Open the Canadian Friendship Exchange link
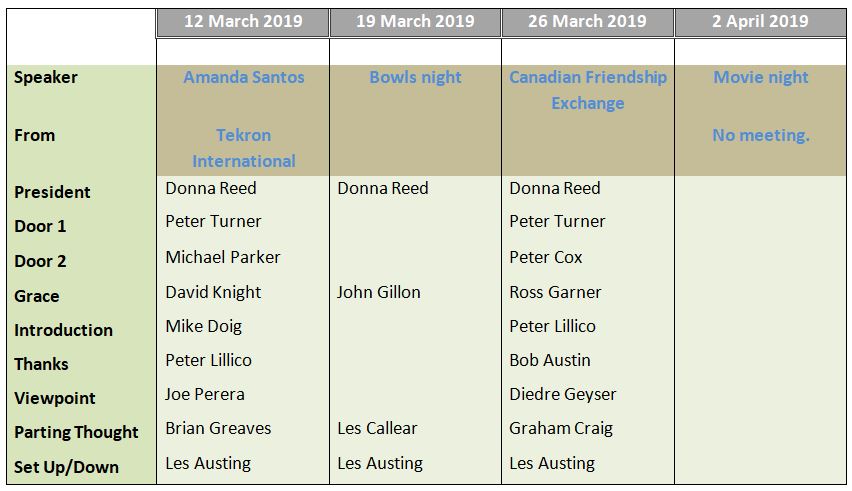Image resolution: width=852 pixels, height=491 pixels. (x=588, y=90)
